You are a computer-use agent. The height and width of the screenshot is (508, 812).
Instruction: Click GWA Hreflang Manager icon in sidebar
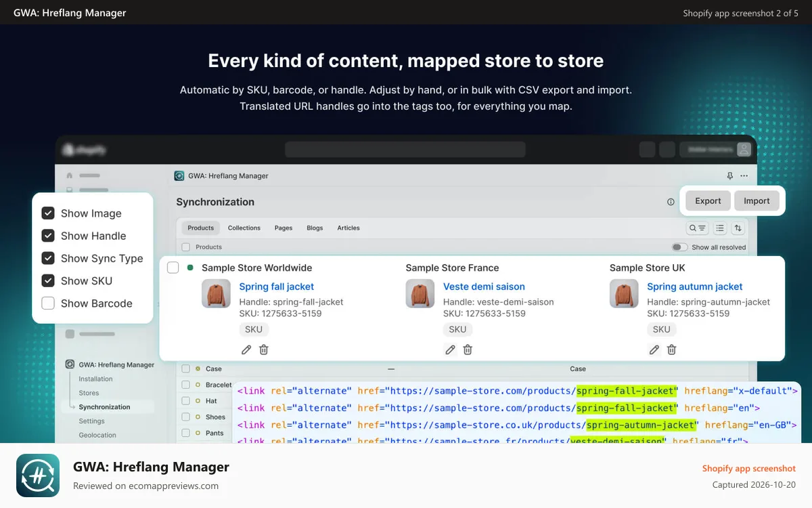70,364
